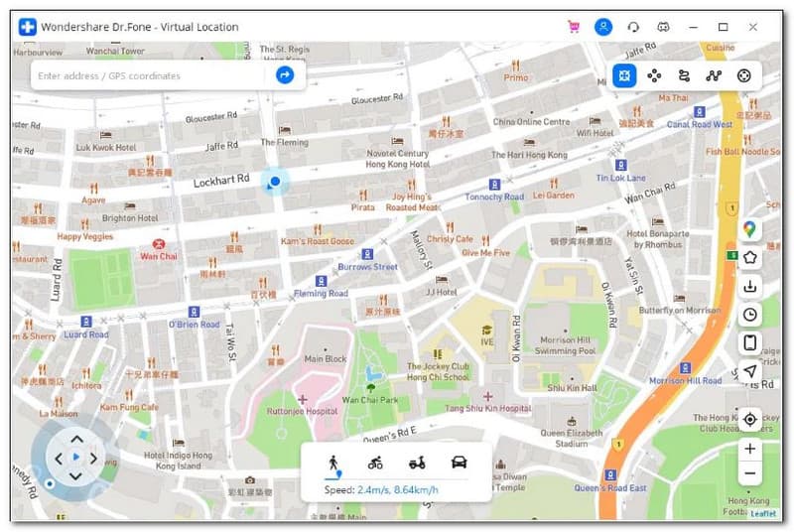The height and width of the screenshot is (532, 794).
Task: Choose Multi-Stop Route mode icon
Action: tap(714, 75)
